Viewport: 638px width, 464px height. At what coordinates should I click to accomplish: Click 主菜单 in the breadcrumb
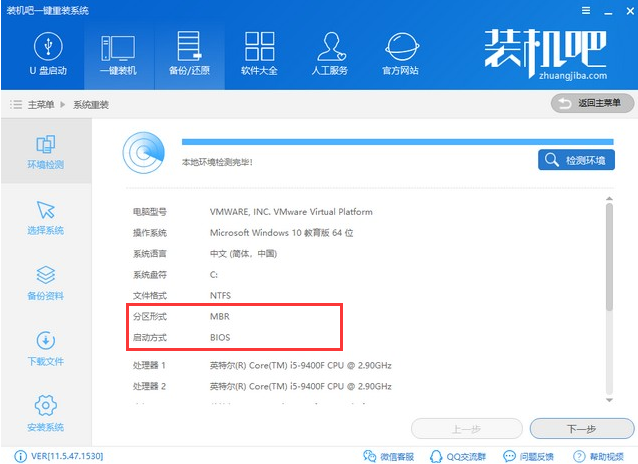click(x=41, y=104)
